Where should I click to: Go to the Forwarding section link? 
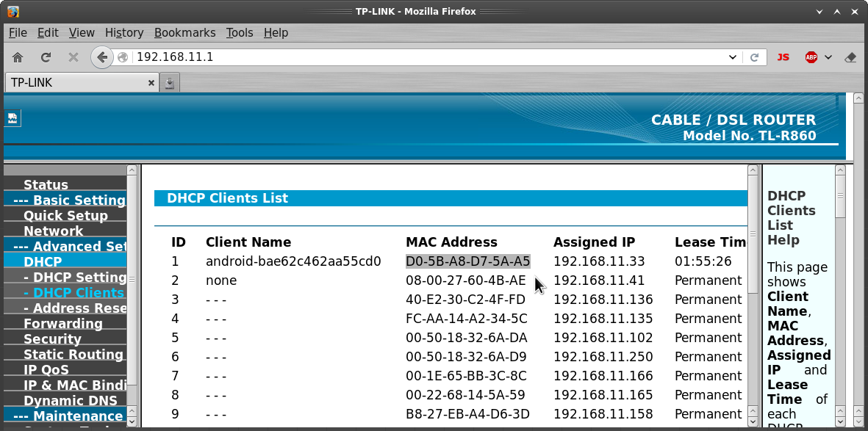(x=63, y=324)
